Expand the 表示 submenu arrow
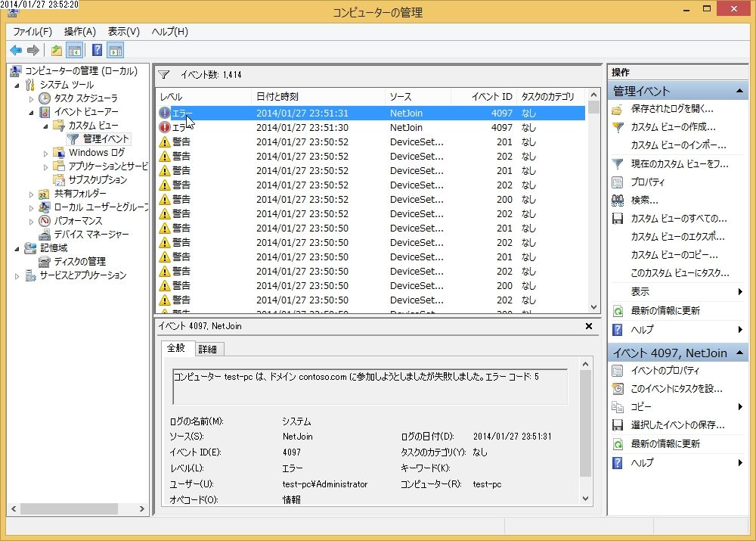The image size is (756, 541). [740, 291]
